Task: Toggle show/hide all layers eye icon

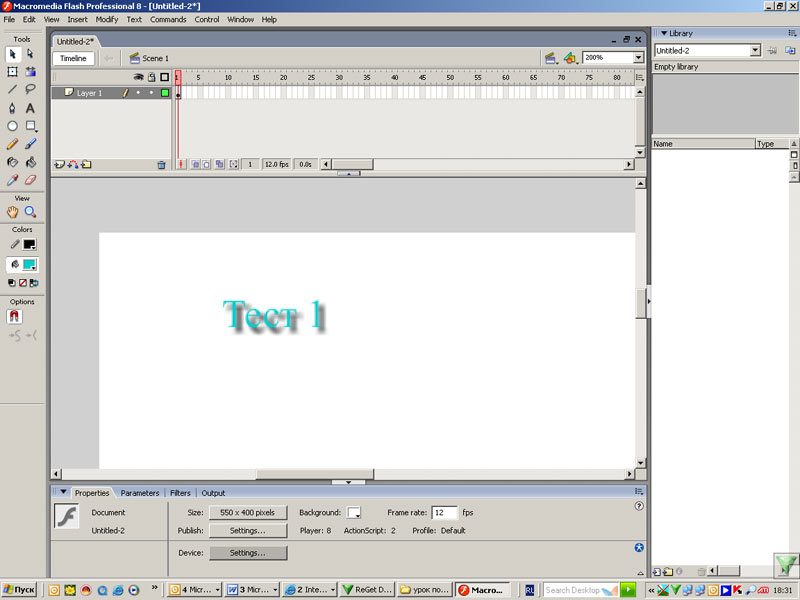Action: (x=139, y=77)
